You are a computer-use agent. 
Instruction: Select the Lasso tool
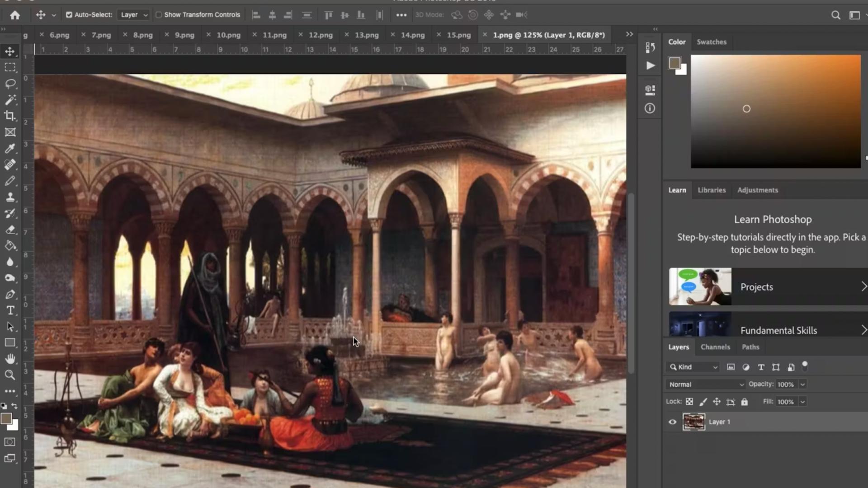coord(10,84)
